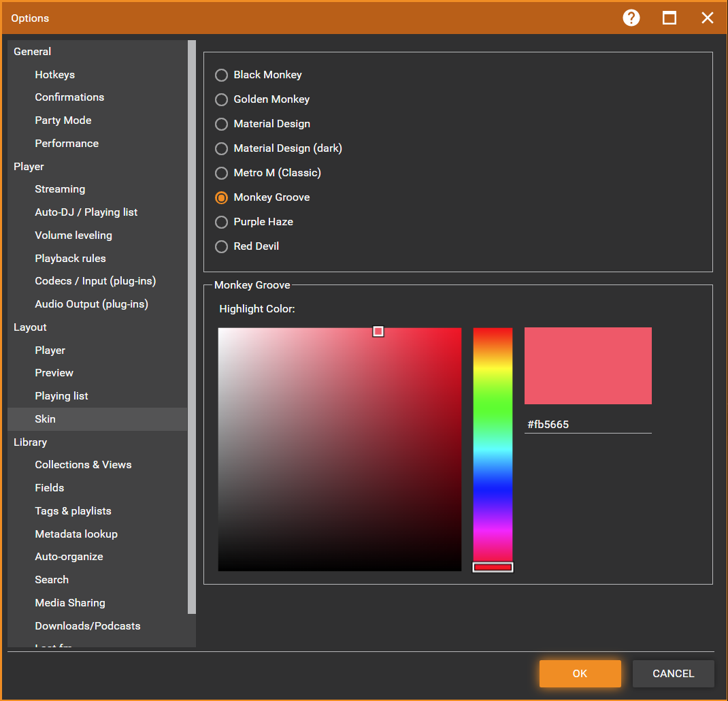
Task: Open the Hotkeys settings page
Action: click(55, 75)
